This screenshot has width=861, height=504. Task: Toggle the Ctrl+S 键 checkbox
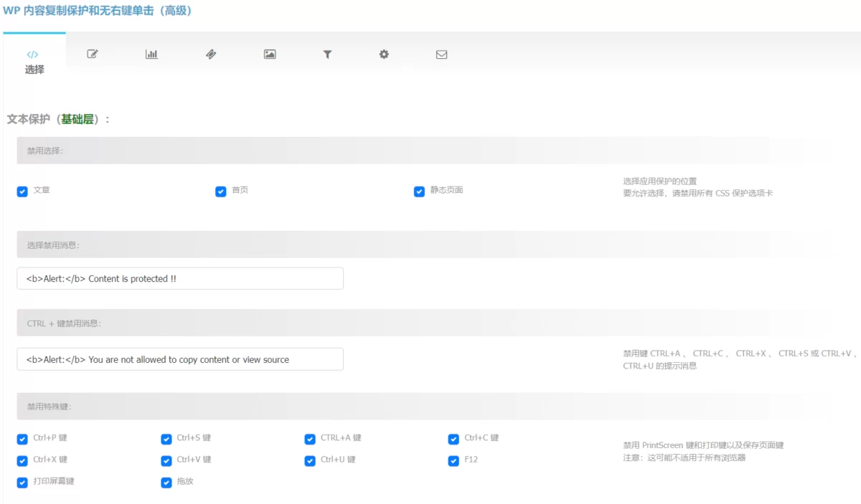click(x=166, y=439)
